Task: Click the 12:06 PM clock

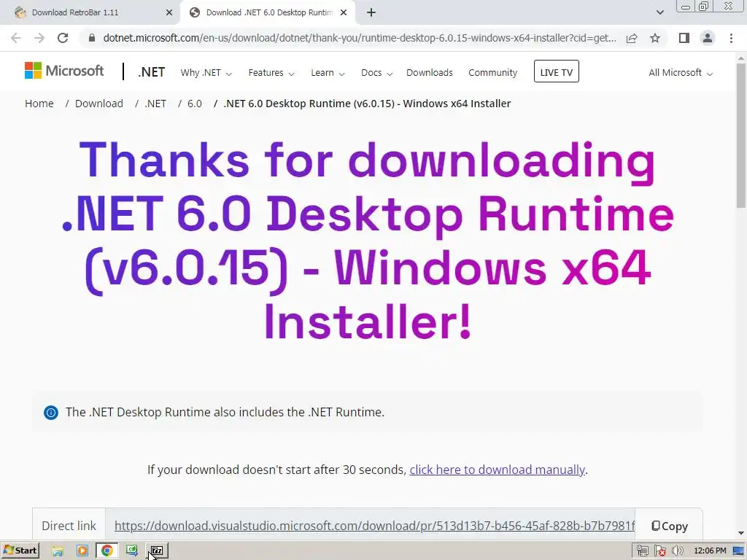Action: (x=710, y=551)
